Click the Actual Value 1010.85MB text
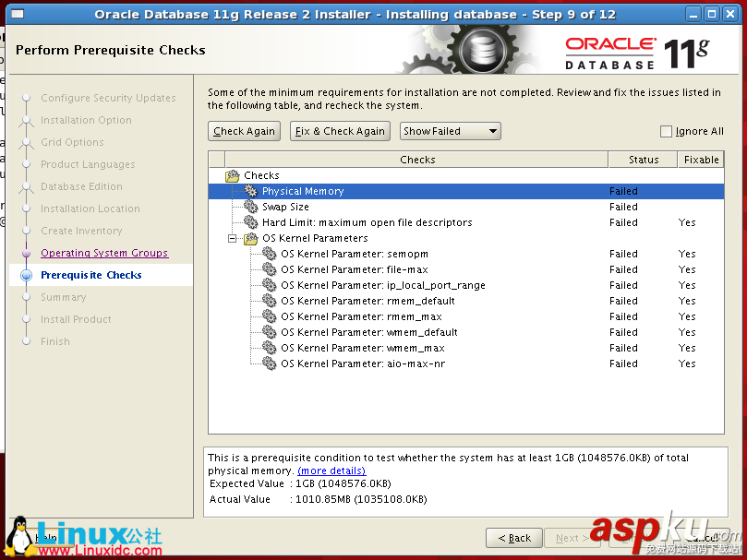Image resolution: width=747 pixels, height=560 pixels. point(361,499)
